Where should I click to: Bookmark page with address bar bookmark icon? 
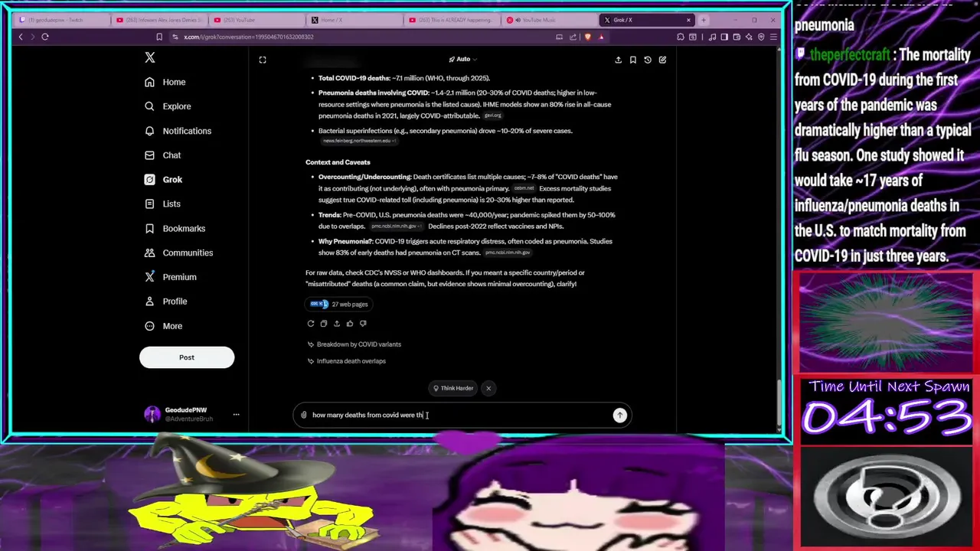[159, 37]
